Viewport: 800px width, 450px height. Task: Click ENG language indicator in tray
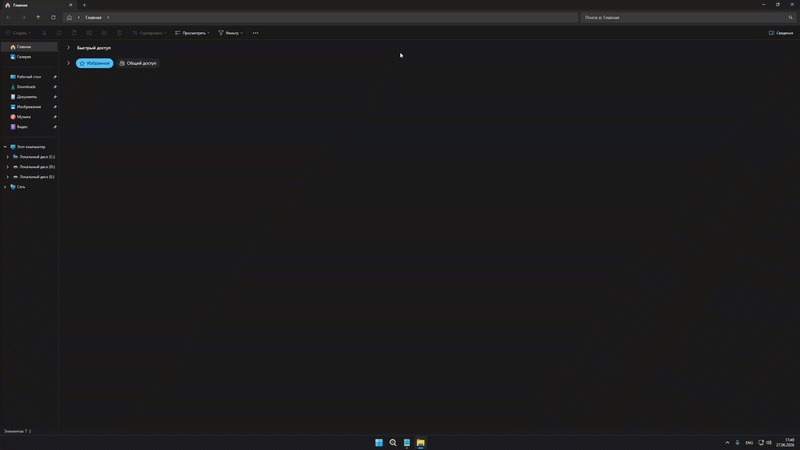coord(749,443)
